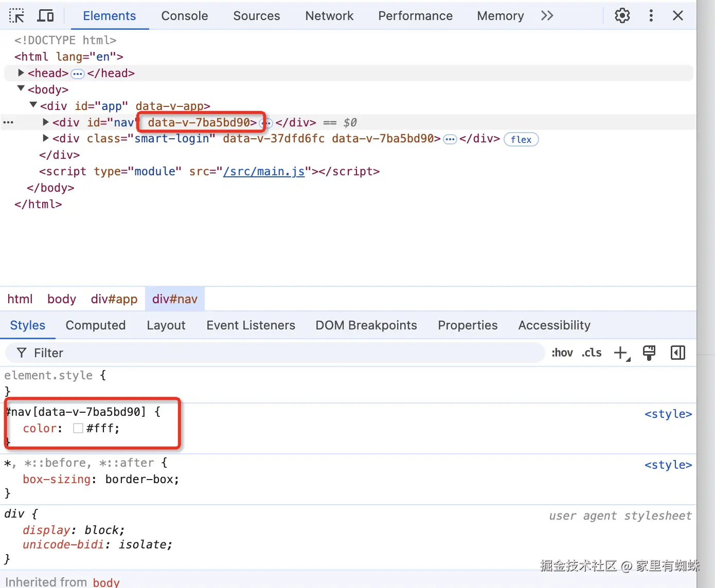Toggle the .cls classes panel

click(x=592, y=353)
